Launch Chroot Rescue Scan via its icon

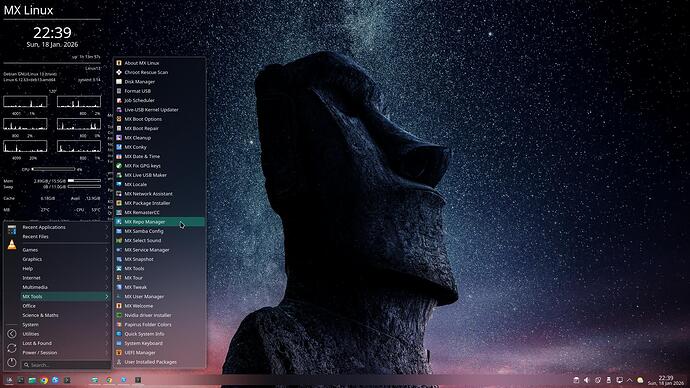click(x=119, y=72)
